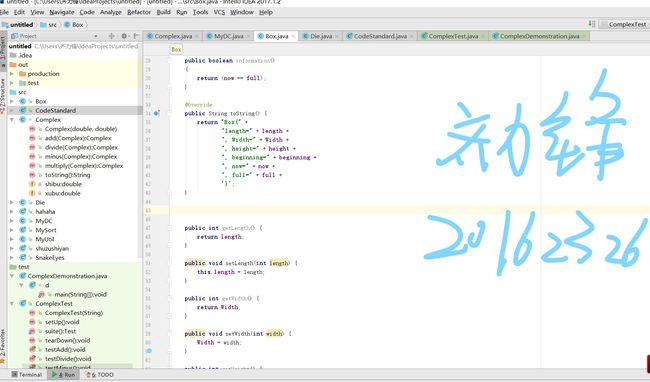Open the Project view dropdown arrow
This screenshot has height=382, width=650.
click(x=96, y=36)
